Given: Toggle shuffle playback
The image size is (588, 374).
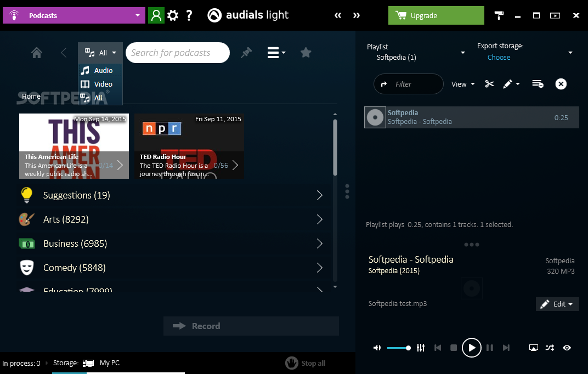Looking at the screenshot, I should 550,348.
